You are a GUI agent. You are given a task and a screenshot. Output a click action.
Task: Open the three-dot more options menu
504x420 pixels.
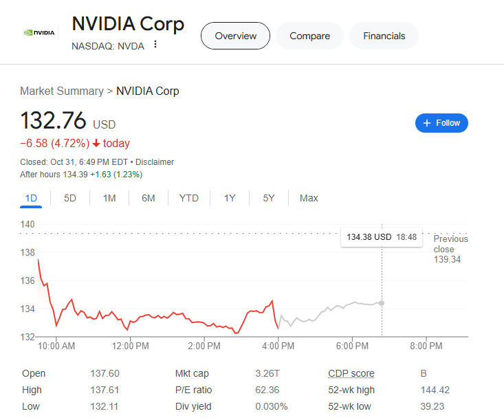coord(155,45)
